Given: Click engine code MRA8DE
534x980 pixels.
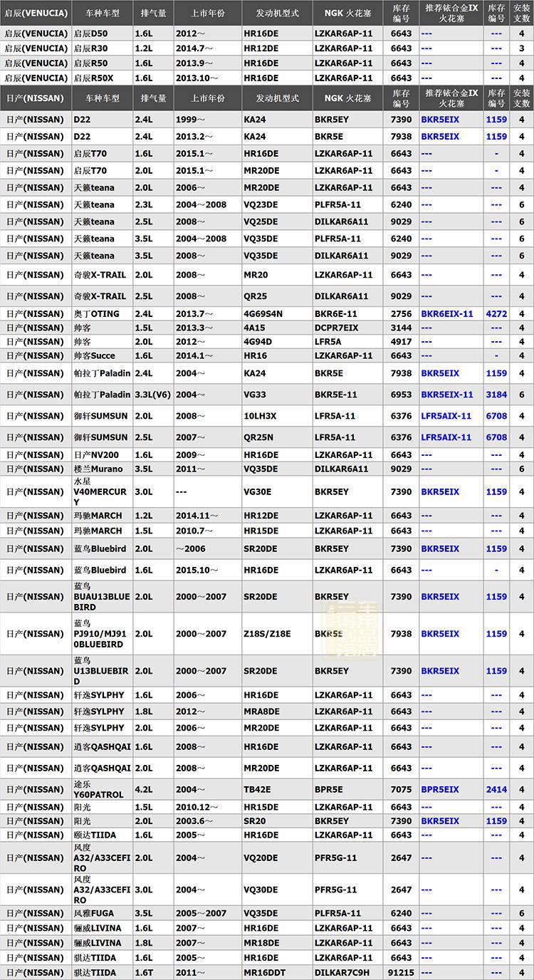Looking at the screenshot, I should 261,711.
